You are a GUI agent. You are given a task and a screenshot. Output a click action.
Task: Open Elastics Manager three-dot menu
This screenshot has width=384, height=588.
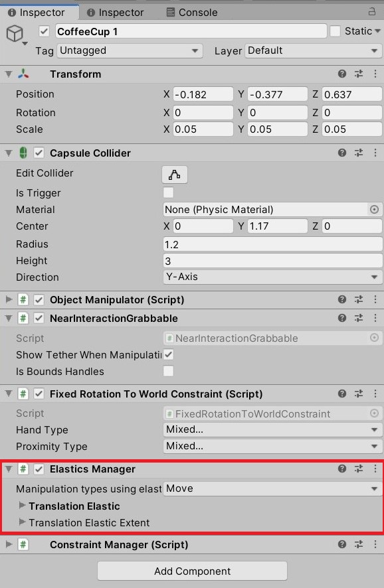tap(375, 469)
